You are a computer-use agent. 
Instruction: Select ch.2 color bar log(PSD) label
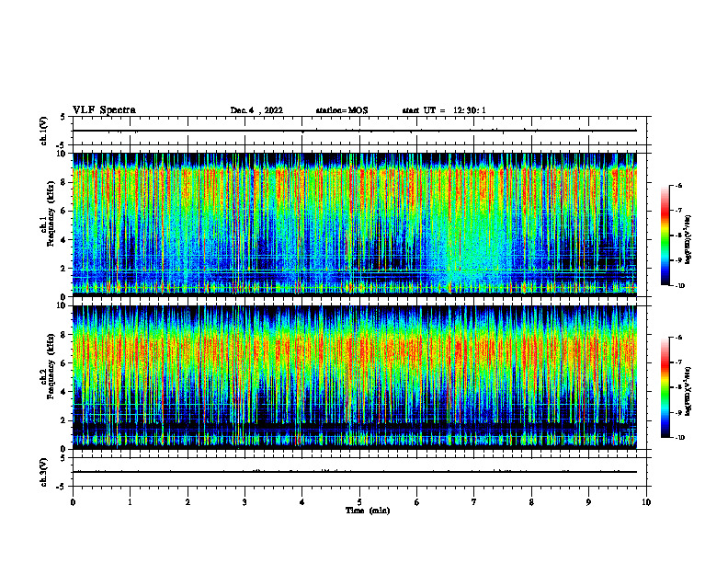coord(688,392)
